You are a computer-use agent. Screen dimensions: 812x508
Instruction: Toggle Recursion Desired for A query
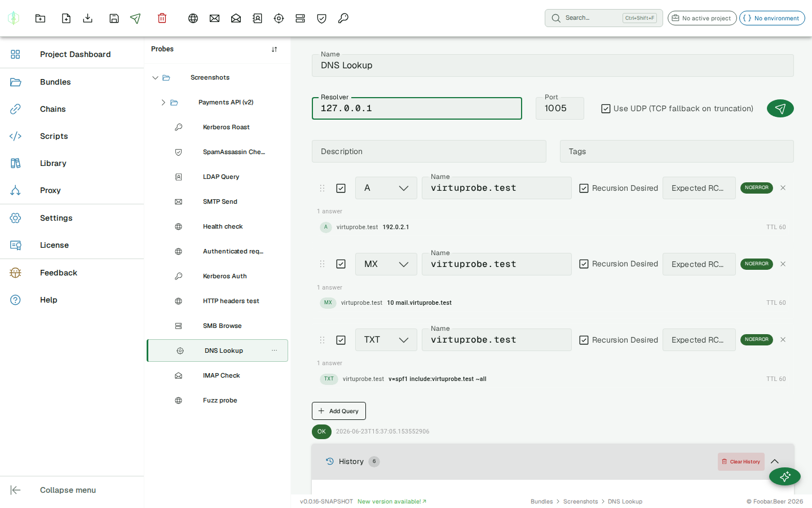click(x=584, y=188)
